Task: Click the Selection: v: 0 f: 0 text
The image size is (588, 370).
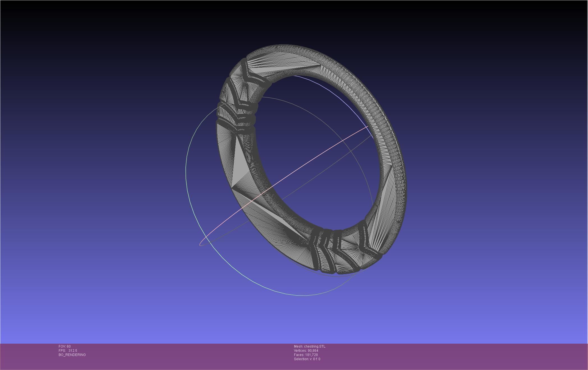Action: tap(307, 359)
